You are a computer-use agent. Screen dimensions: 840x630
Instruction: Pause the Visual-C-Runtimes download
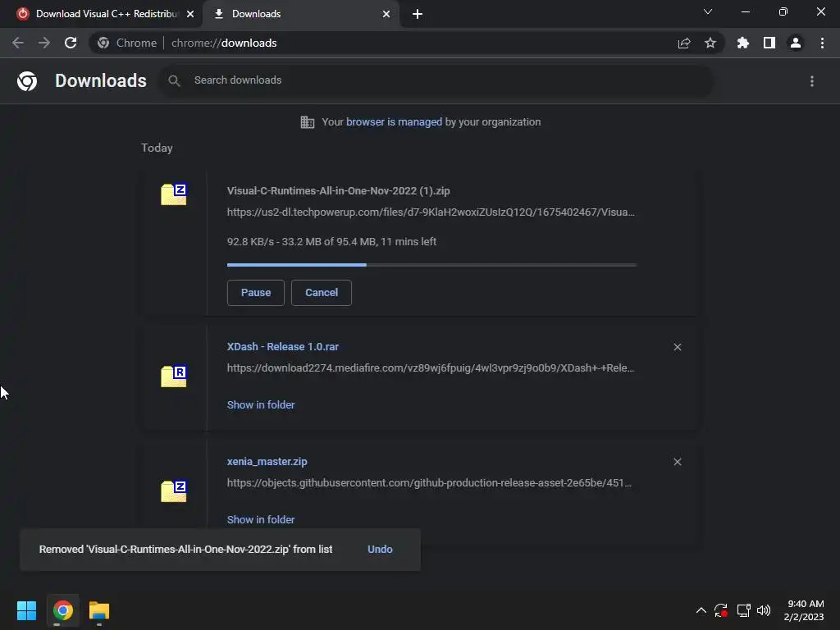256,293
